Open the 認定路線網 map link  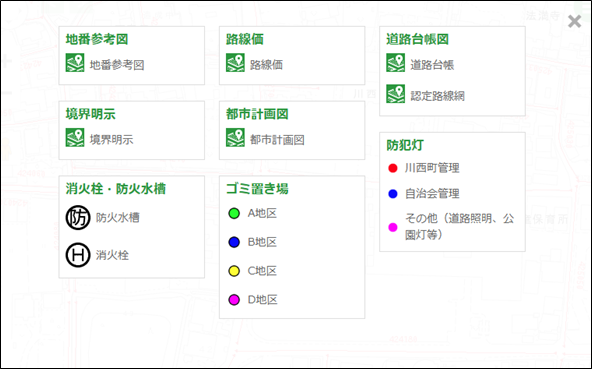click(438, 96)
